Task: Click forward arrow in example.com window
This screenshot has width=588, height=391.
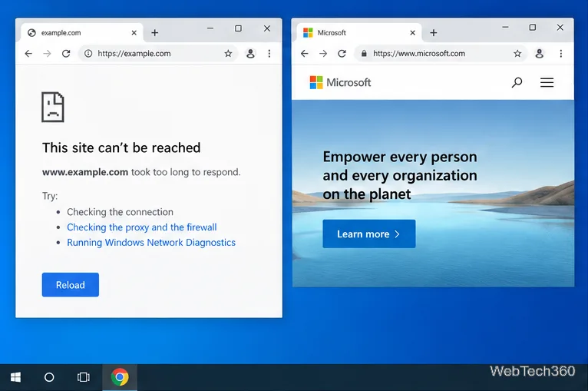Action: pyautogui.click(x=47, y=54)
